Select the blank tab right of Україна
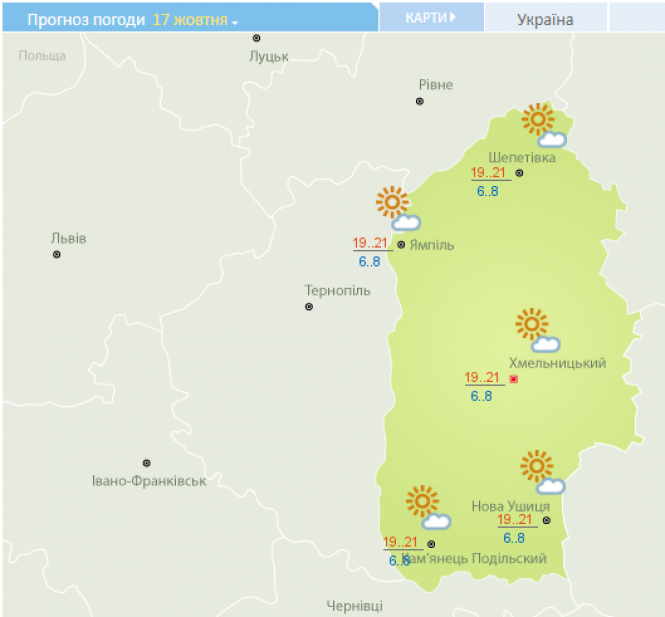Screen dimensions: 665x617 (636, 18)
